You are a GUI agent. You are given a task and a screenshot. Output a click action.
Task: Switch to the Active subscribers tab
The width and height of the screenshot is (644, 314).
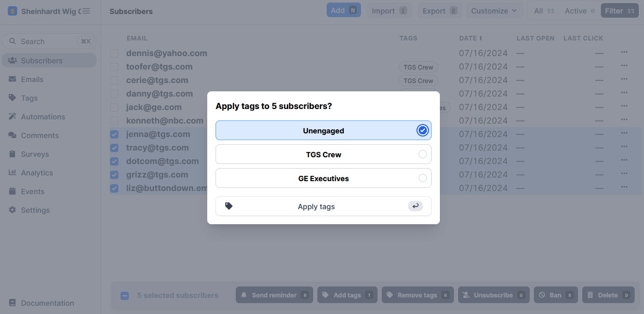(579, 11)
